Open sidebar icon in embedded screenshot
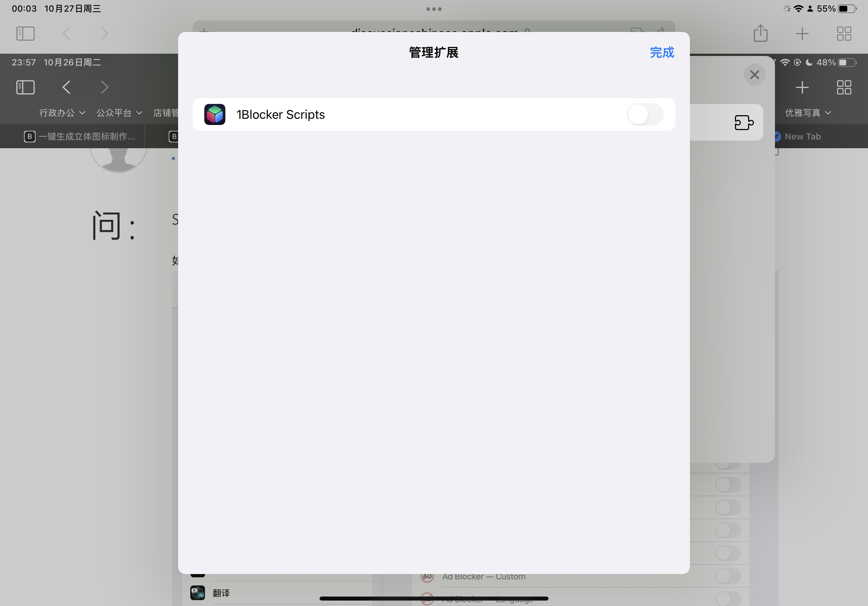This screenshot has width=868, height=606. [25, 87]
